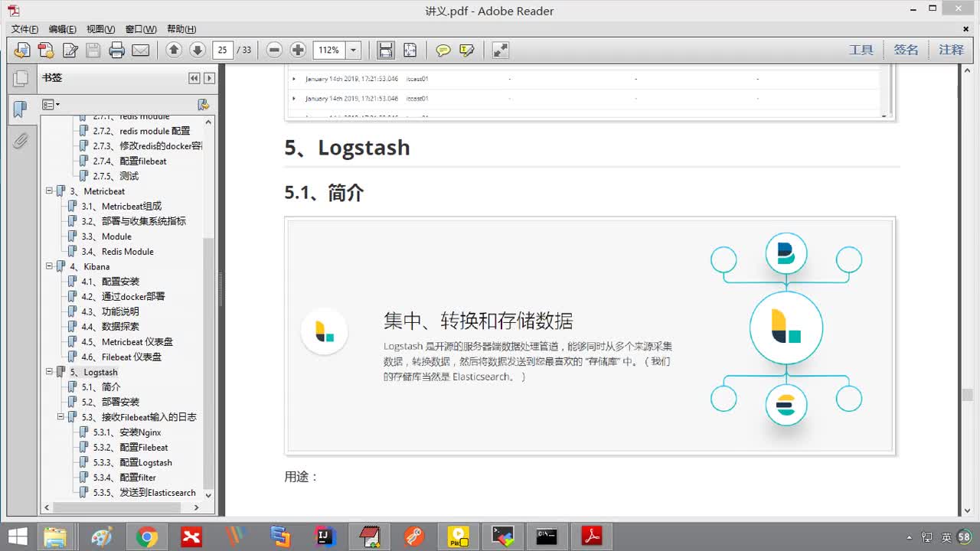Switch to read mode icon
980x551 pixels.
pyautogui.click(x=500, y=51)
